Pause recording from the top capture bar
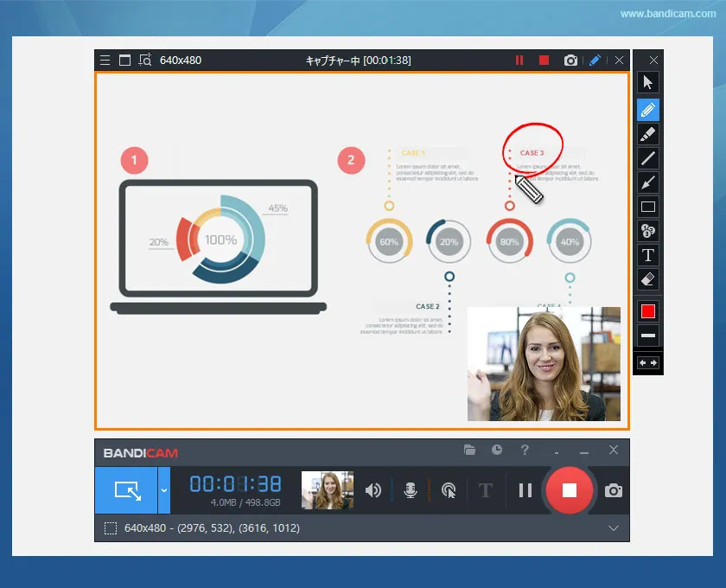This screenshot has height=588, width=726. pyautogui.click(x=519, y=61)
